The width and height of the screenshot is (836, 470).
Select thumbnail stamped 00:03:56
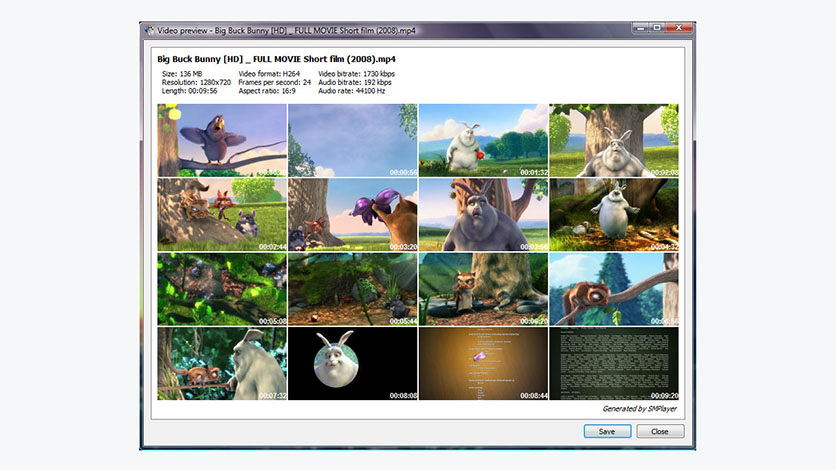tap(483, 215)
